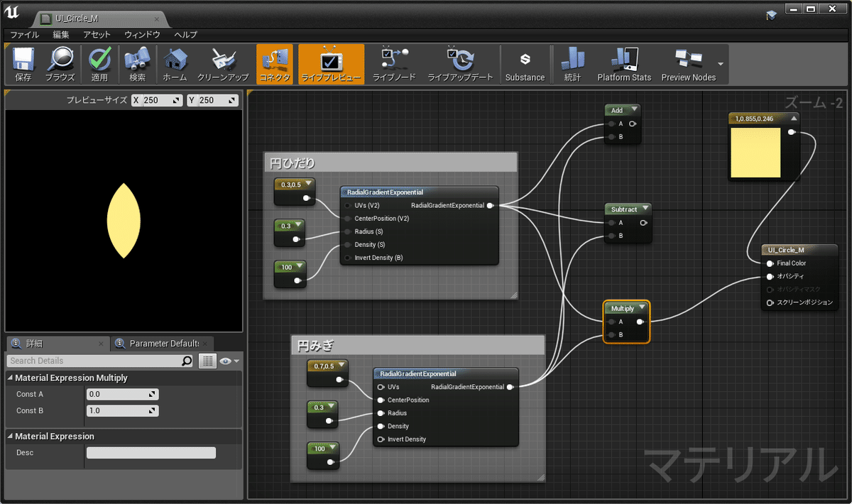Collapse the 1,0.855,0.246 color node arrow
The width and height of the screenshot is (852, 504).
click(794, 118)
